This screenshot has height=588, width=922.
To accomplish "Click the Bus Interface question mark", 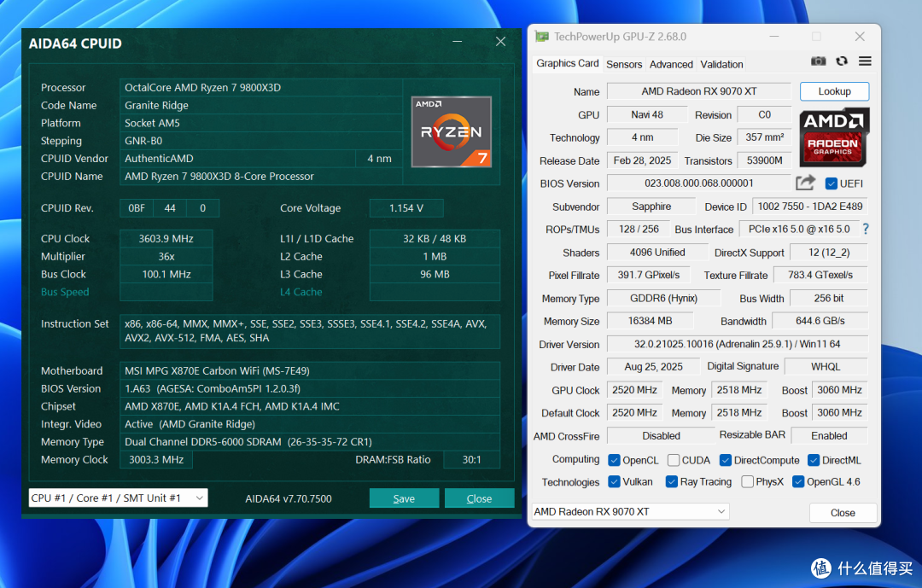I will (x=866, y=229).
